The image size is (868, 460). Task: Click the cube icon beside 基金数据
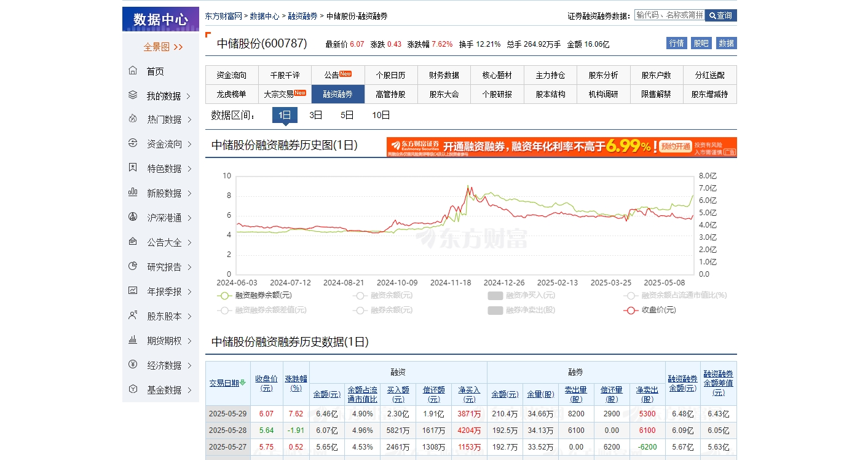click(133, 389)
